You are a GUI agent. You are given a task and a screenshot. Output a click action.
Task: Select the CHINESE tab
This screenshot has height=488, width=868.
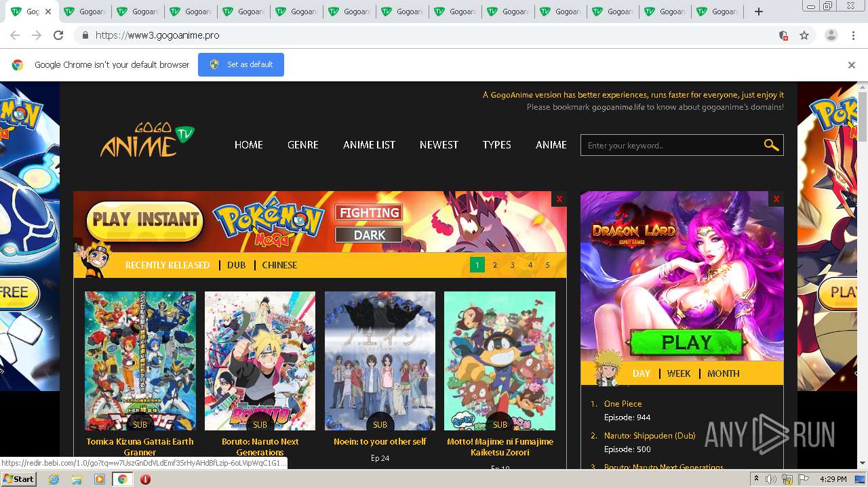[x=279, y=265]
